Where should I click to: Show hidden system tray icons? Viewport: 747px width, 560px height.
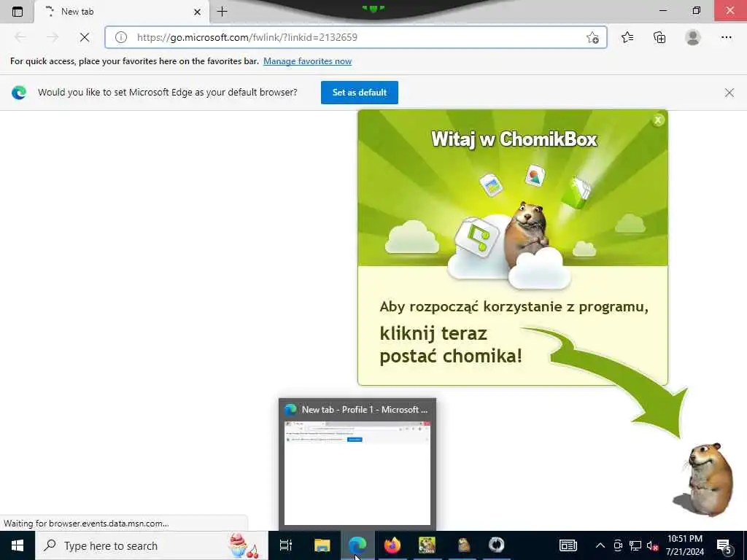click(x=600, y=545)
